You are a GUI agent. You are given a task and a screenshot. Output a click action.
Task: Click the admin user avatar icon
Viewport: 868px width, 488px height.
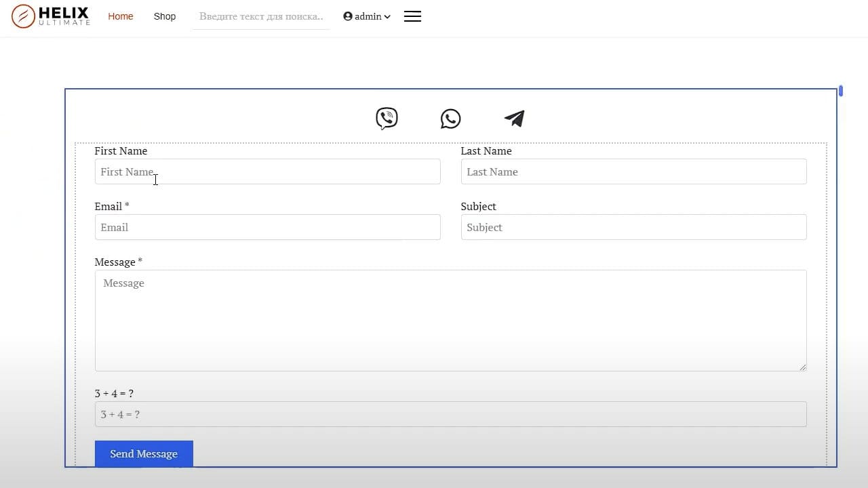(x=348, y=16)
